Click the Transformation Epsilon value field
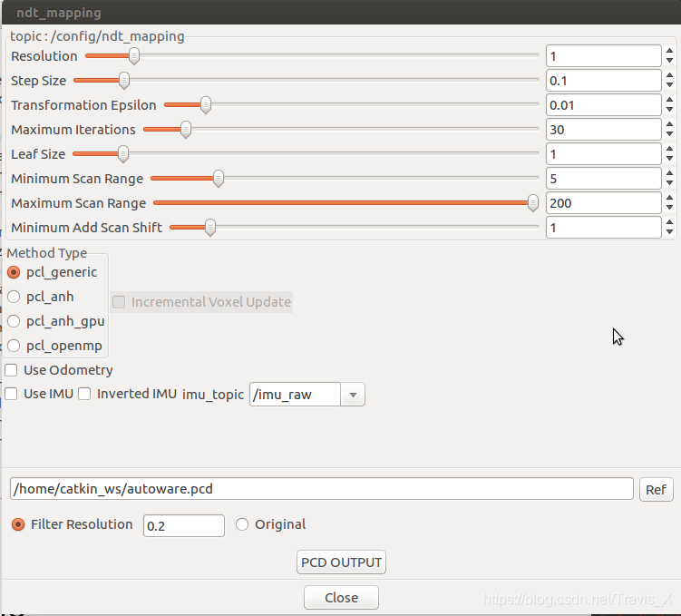Screen dimensions: 681x616 (604, 105)
